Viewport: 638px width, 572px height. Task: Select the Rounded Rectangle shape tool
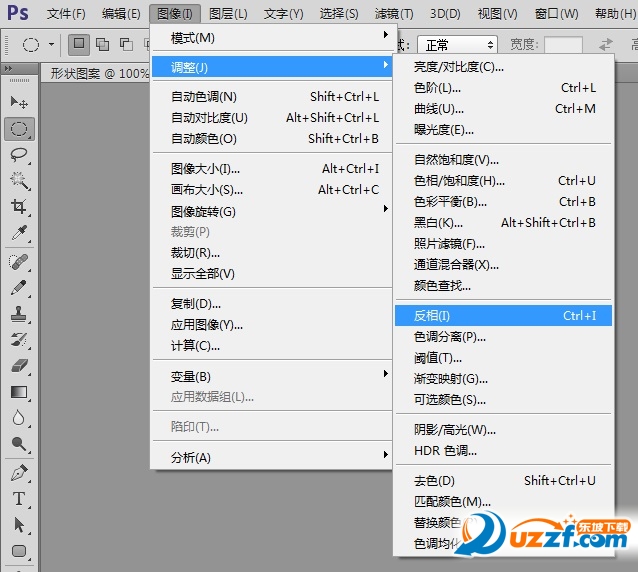[x=19, y=551]
